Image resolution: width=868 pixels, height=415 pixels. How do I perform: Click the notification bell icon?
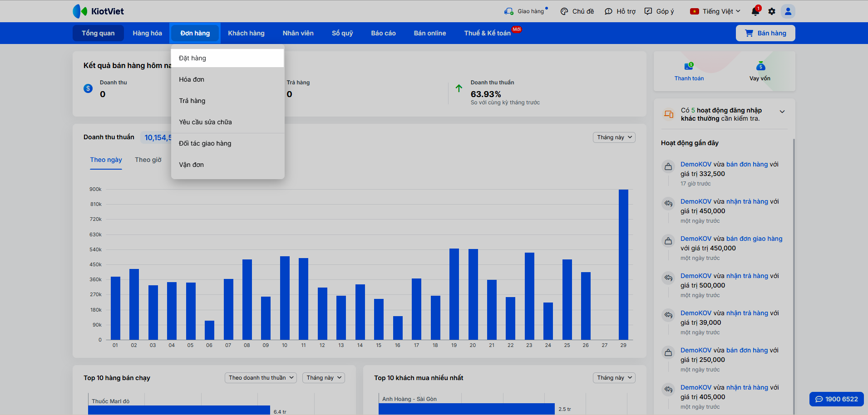point(755,11)
